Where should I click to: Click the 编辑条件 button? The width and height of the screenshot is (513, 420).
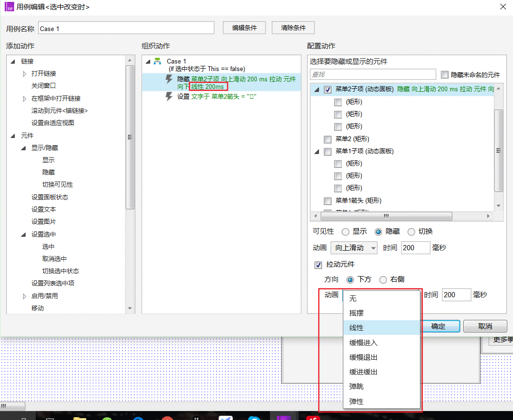(244, 28)
